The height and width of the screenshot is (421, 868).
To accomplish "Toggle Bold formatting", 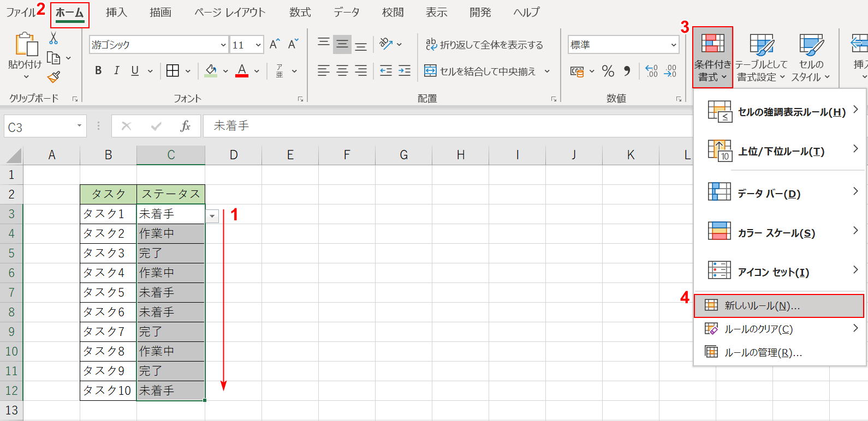I will [x=98, y=70].
